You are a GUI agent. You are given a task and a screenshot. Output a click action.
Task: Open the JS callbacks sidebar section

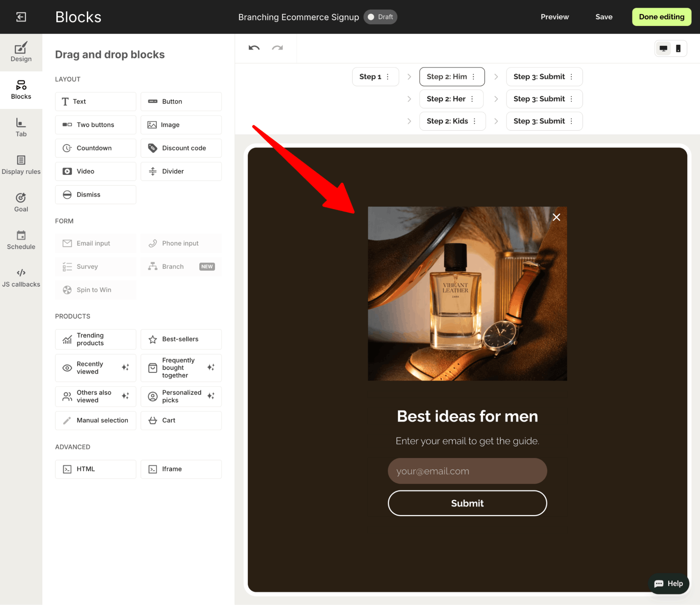pyautogui.click(x=21, y=278)
